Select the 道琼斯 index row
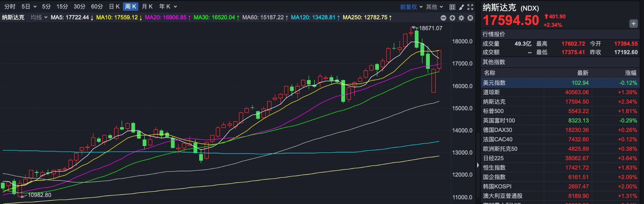The width and height of the screenshot is (644, 204). (560, 92)
